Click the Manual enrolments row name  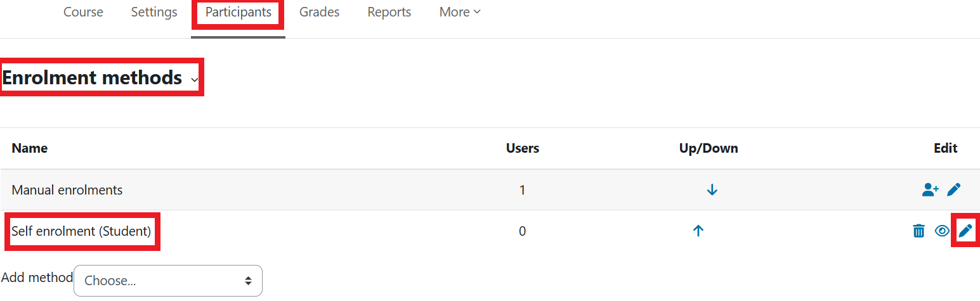click(67, 189)
